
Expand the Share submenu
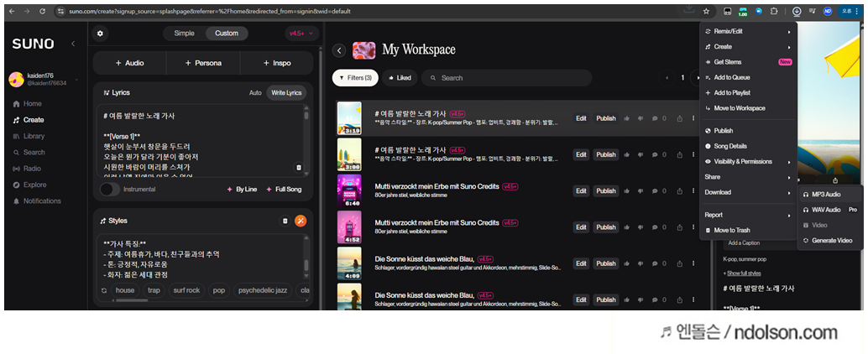click(747, 177)
